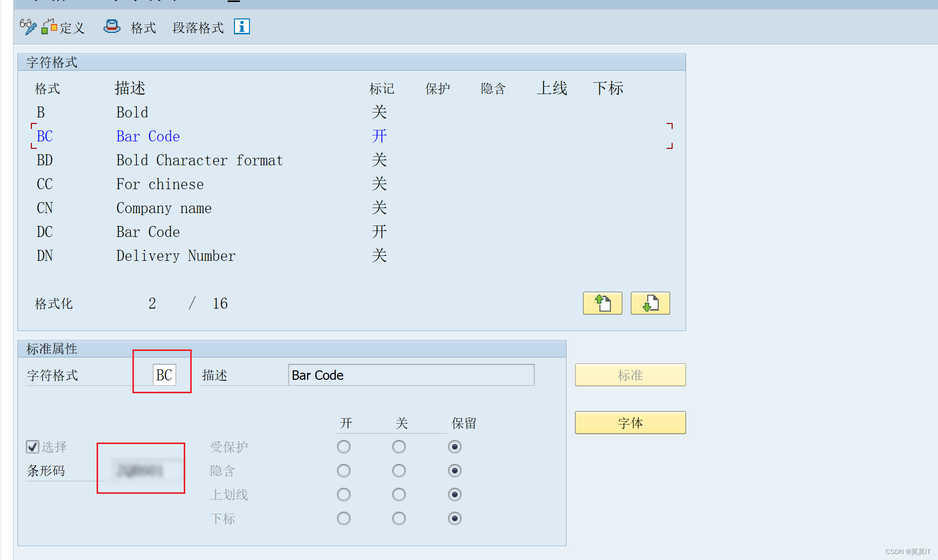The height and width of the screenshot is (560, 938).
Task: Click 'Bold Character format' description
Action: pyautogui.click(x=200, y=160)
